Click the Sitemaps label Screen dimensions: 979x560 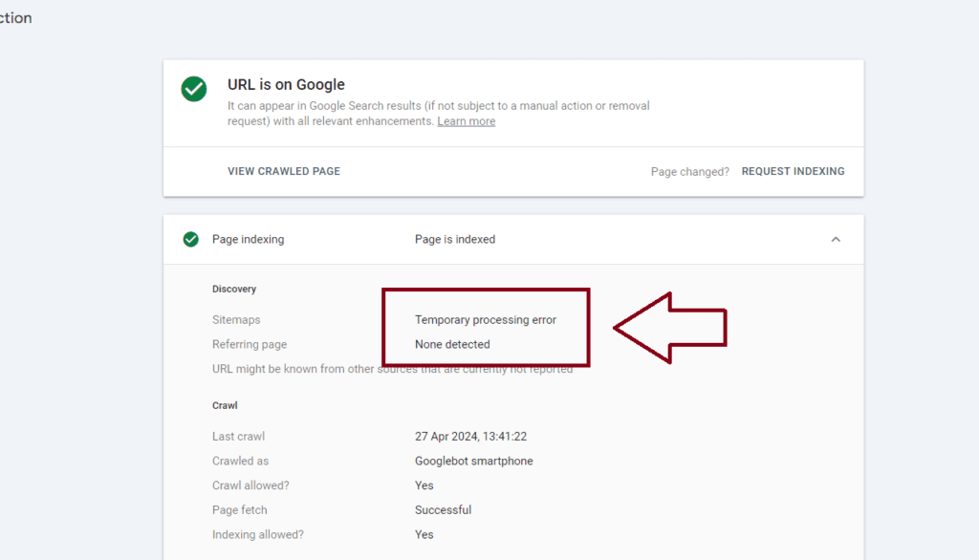pyautogui.click(x=236, y=320)
